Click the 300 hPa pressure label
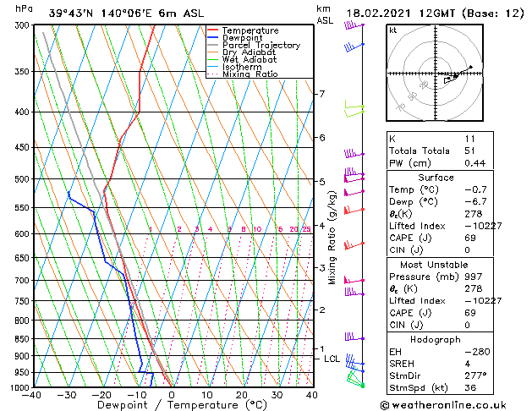532x411 pixels. [x=24, y=25]
